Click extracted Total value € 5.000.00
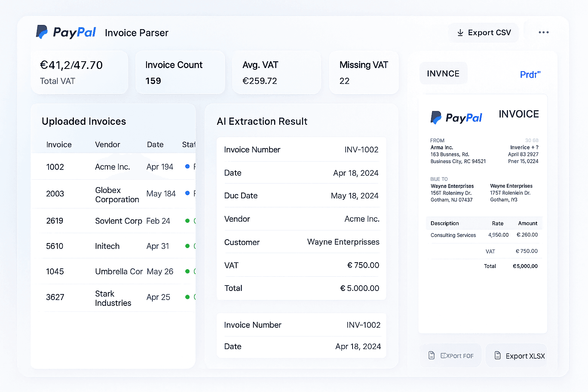This screenshot has height=392, width=588. click(x=359, y=288)
